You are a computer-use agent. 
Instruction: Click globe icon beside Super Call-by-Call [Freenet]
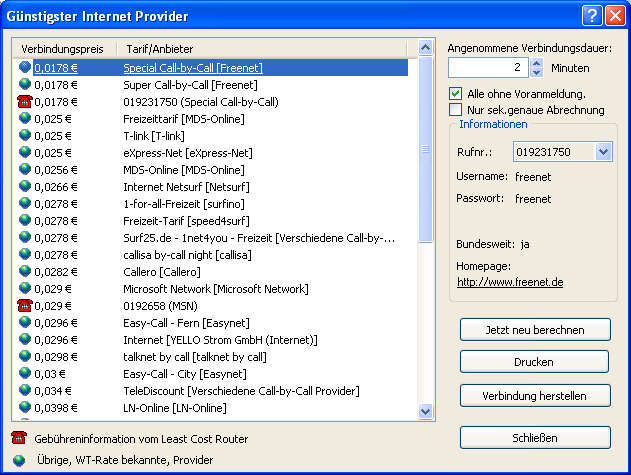point(25,84)
